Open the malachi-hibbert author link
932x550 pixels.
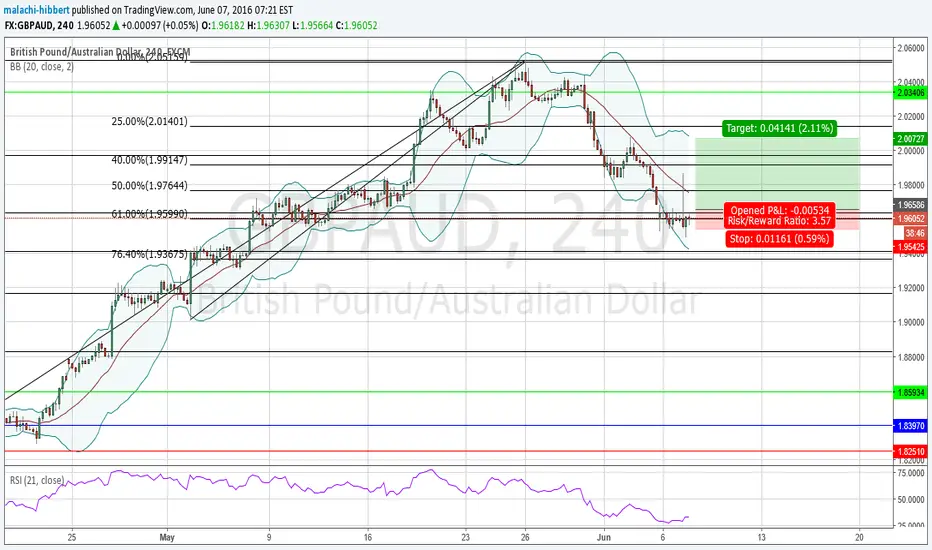coord(37,10)
